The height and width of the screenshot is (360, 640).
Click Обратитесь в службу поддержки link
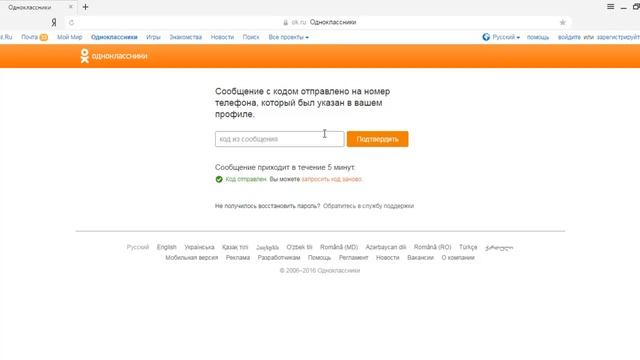tap(368, 206)
